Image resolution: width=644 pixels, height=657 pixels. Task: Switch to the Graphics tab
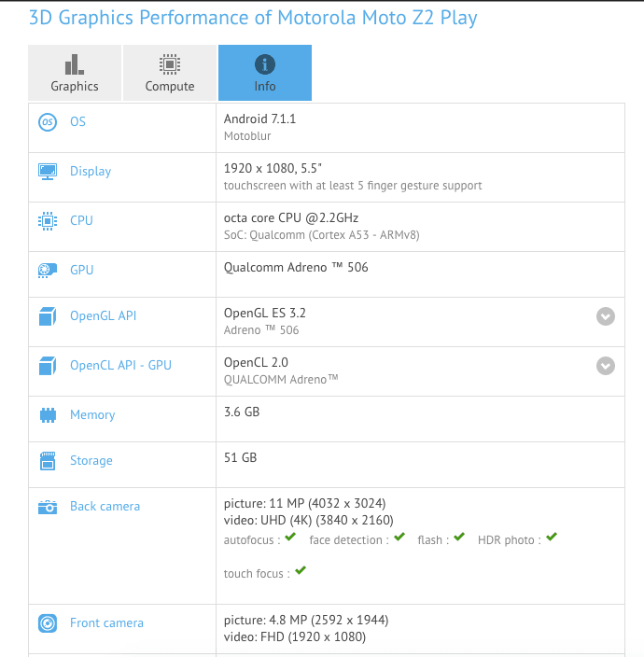pyautogui.click(x=75, y=73)
